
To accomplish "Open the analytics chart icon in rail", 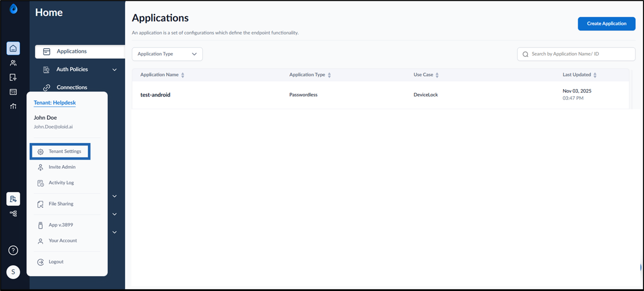I will [13, 106].
